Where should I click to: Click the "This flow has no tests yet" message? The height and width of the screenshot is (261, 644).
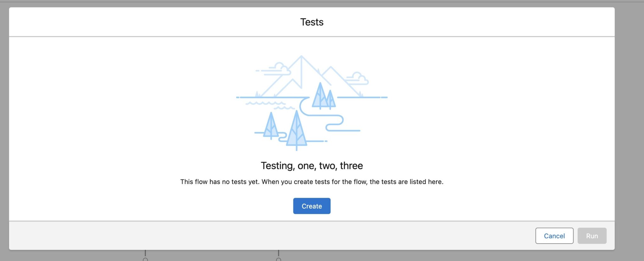(x=312, y=182)
